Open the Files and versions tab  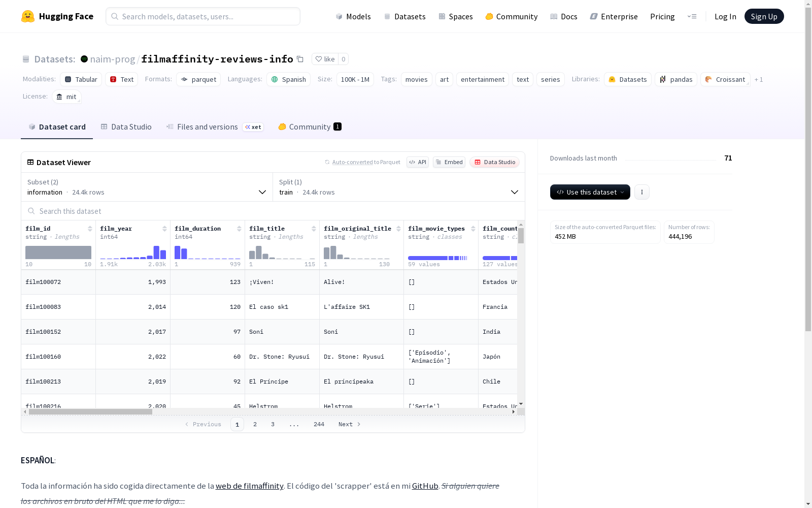click(215, 127)
